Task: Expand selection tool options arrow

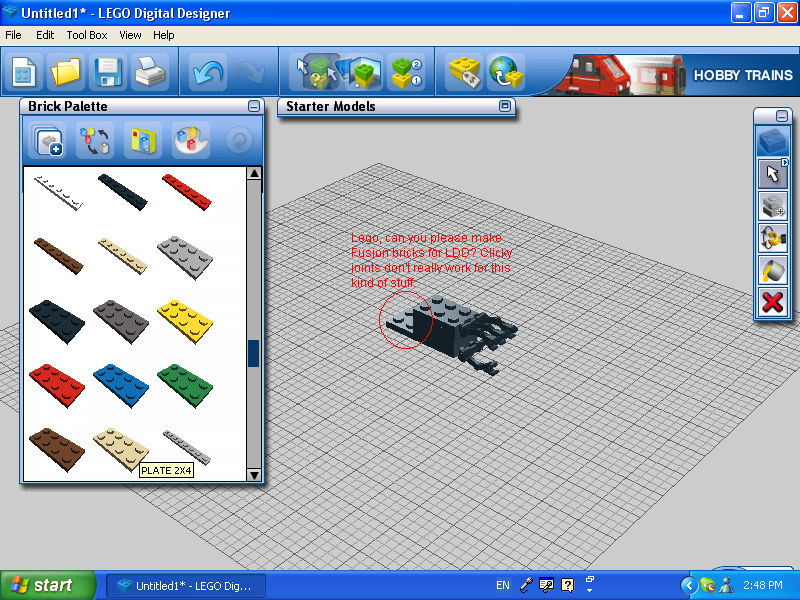Action: pos(785,162)
